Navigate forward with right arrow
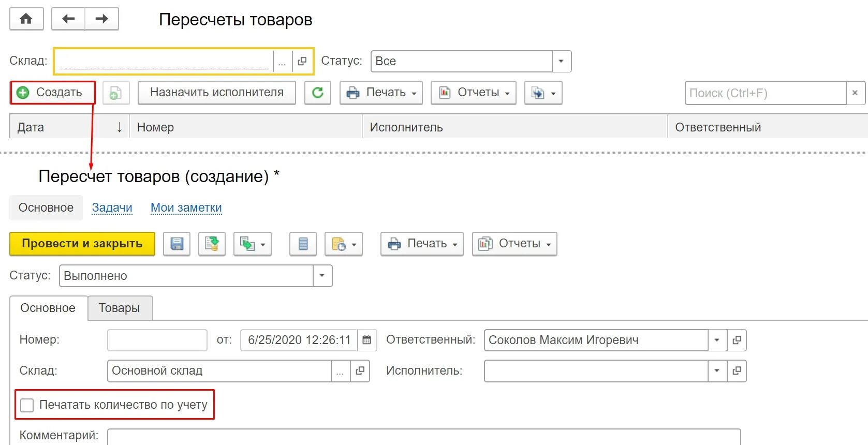 pyautogui.click(x=102, y=19)
